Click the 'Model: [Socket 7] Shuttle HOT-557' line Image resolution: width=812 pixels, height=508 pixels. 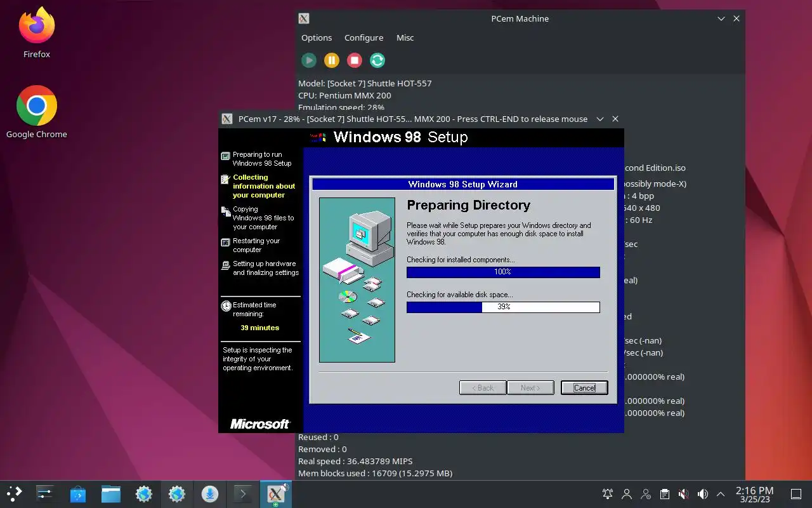point(365,83)
